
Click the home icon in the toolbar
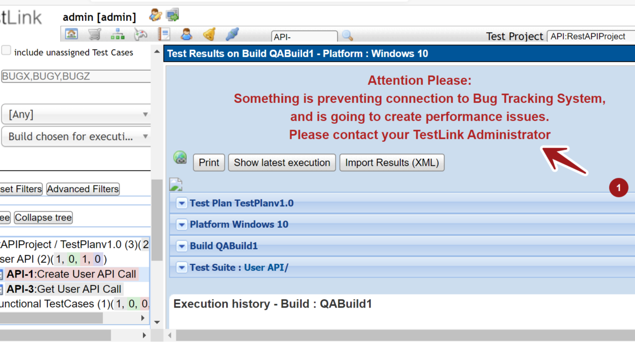[72, 34]
